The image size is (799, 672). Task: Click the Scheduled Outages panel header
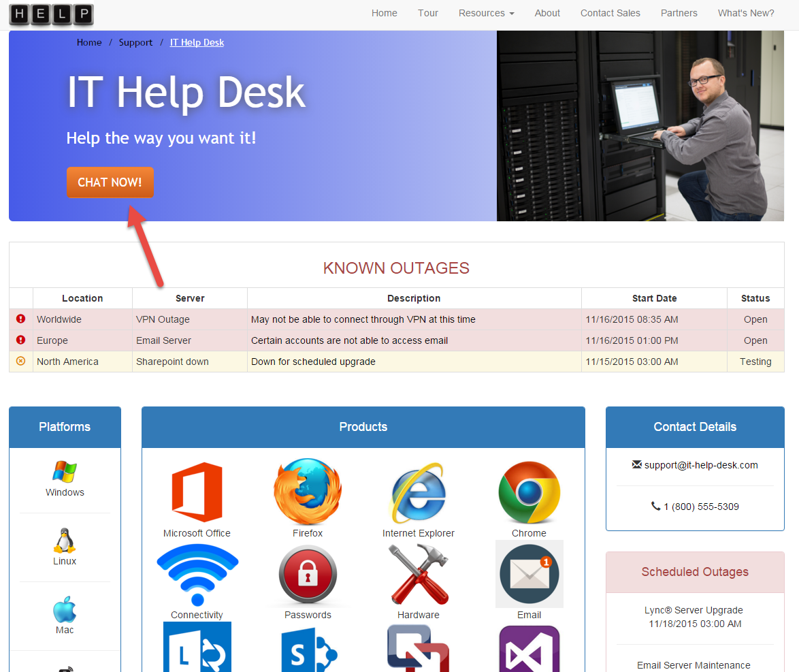coord(695,571)
